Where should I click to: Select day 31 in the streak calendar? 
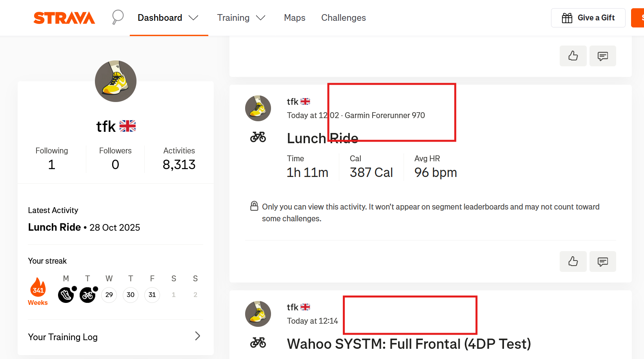(152, 295)
